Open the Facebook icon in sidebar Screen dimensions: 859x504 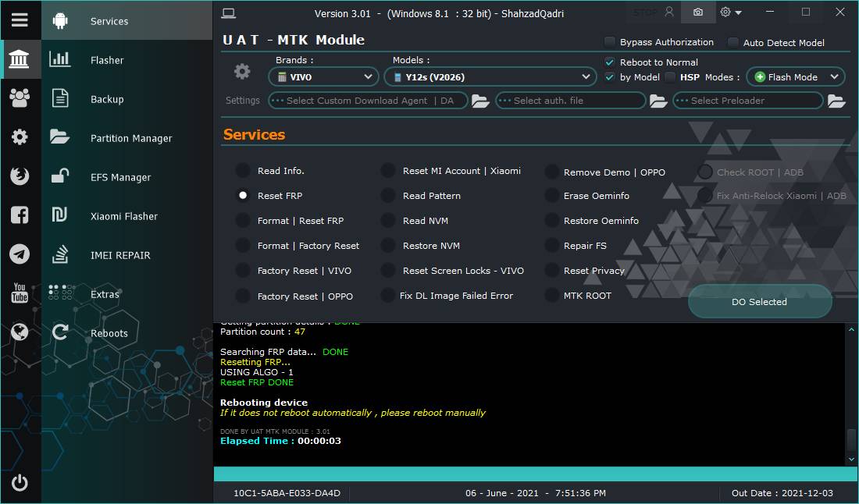[20, 215]
